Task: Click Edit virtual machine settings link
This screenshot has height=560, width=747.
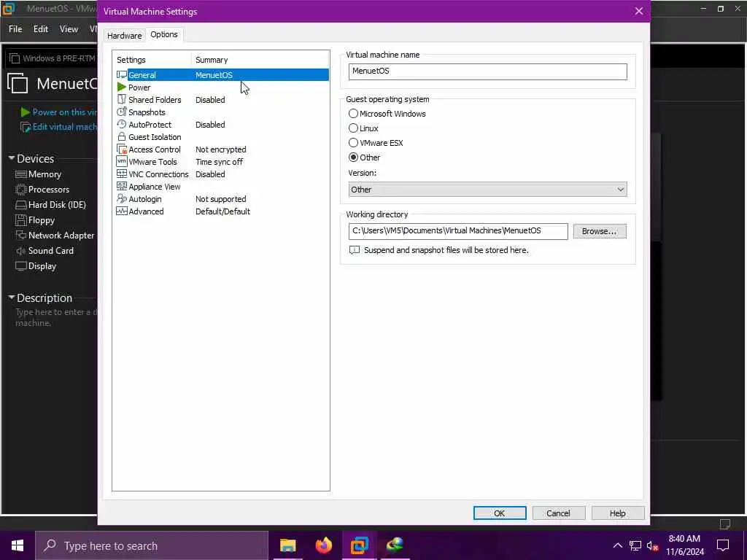Action: (x=64, y=127)
